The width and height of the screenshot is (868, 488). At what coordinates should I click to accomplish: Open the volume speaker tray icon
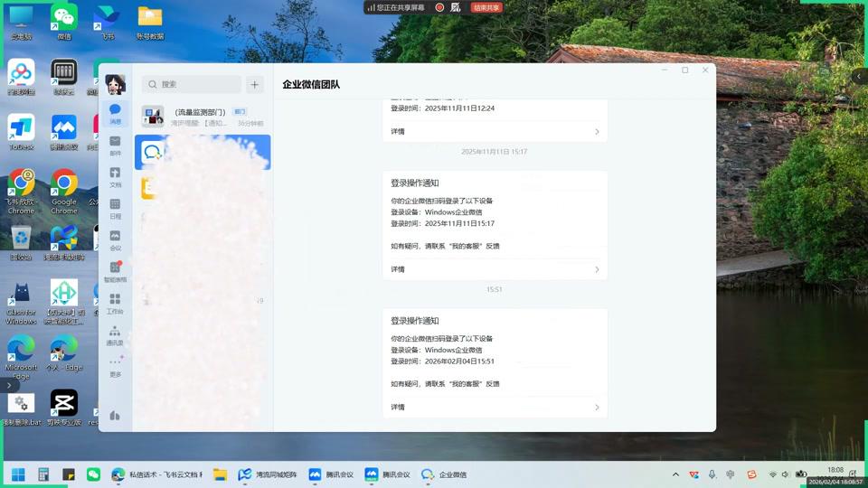click(785, 474)
